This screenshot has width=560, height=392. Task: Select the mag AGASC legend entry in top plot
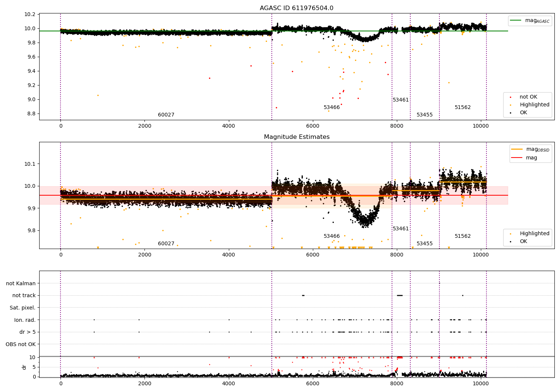pos(530,21)
